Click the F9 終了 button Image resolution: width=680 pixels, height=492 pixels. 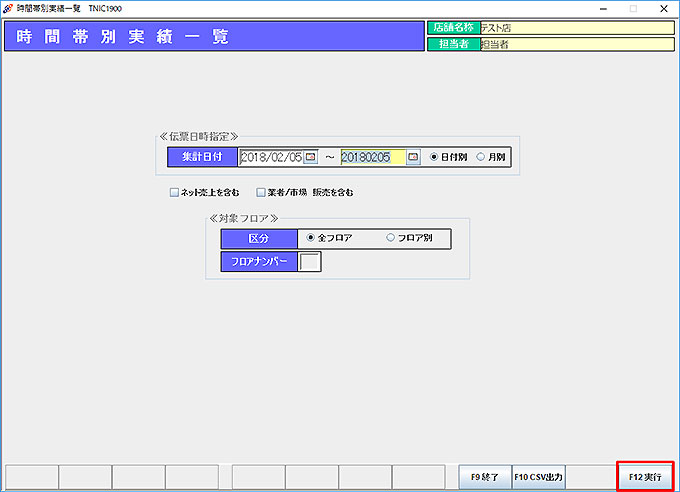coord(485,477)
